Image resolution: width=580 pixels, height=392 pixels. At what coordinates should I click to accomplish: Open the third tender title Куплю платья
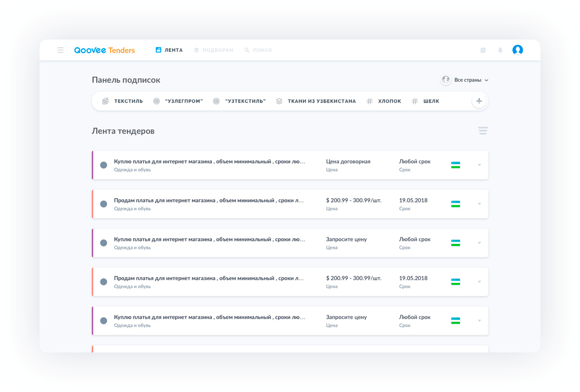point(209,239)
